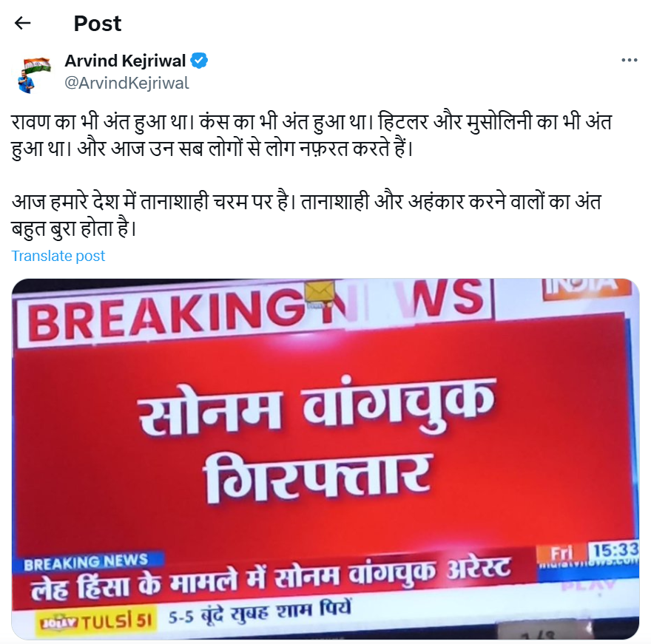This screenshot has width=651, height=644.
Task: Click the सोनम वांगचुक गिरफ्तार headline
Action: [317, 441]
